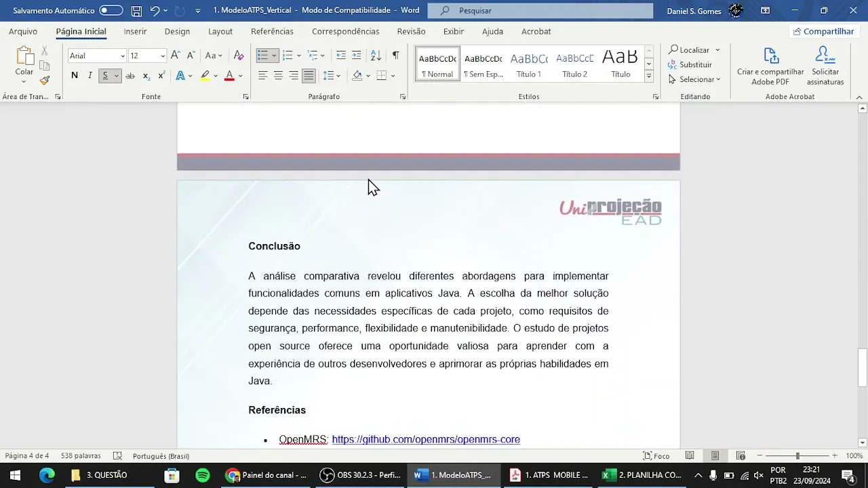Switch to the Design tab
Viewport: 868px width, 488px height.
177,31
